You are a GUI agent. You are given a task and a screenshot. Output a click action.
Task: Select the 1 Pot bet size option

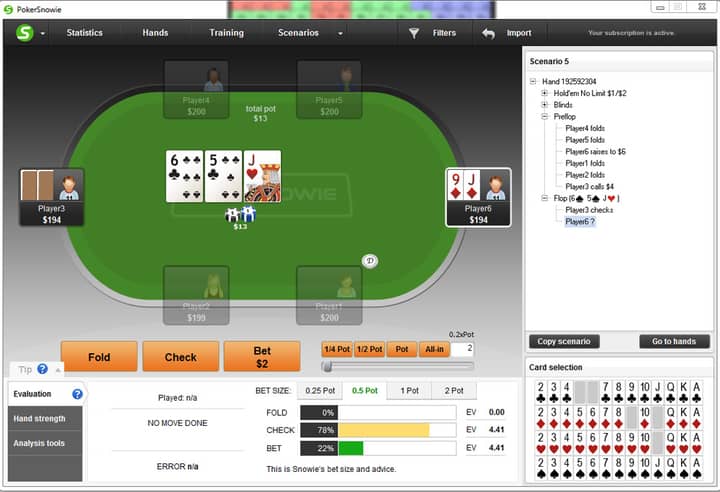coord(409,390)
